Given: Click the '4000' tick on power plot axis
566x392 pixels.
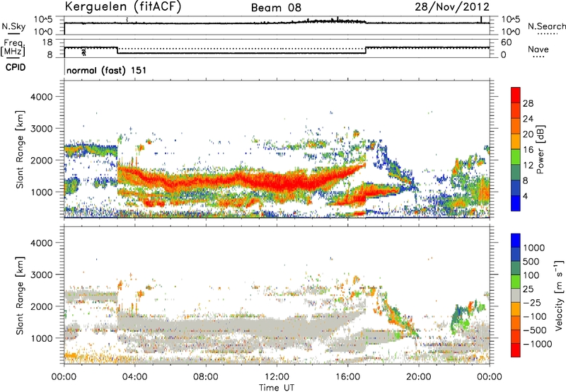Looking at the screenshot, I should [41, 97].
